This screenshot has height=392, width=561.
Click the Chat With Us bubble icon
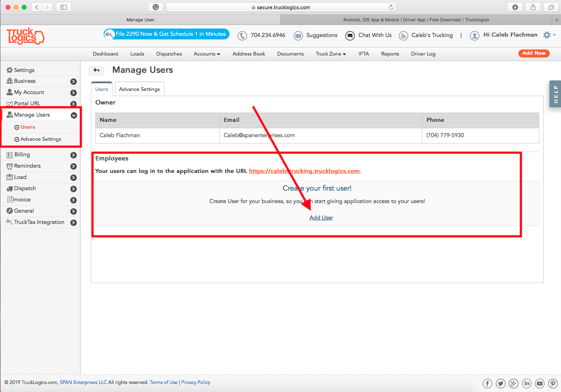point(350,36)
